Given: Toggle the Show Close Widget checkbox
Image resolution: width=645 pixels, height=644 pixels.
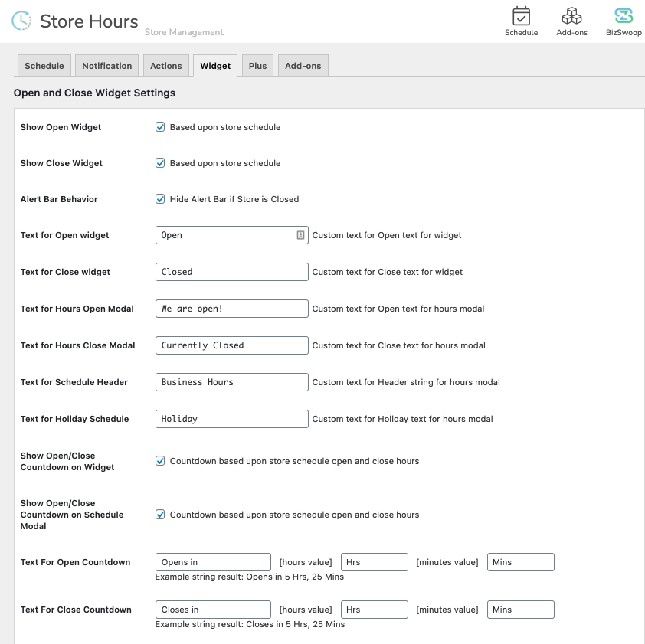Looking at the screenshot, I should pyautogui.click(x=160, y=163).
